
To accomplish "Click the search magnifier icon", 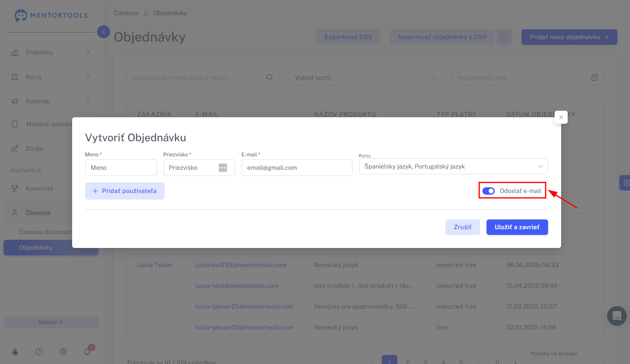I will click(x=270, y=77).
